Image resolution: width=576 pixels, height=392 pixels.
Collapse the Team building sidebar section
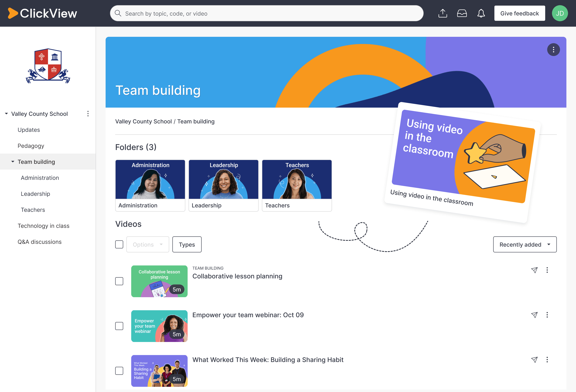click(x=13, y=162)
